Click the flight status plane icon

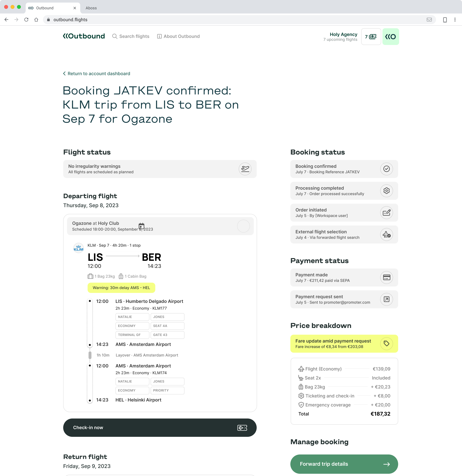[x=245, y=169]
